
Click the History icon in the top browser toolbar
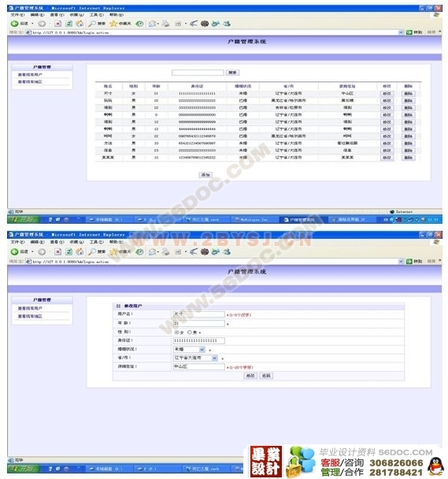[x=139, y=24]
